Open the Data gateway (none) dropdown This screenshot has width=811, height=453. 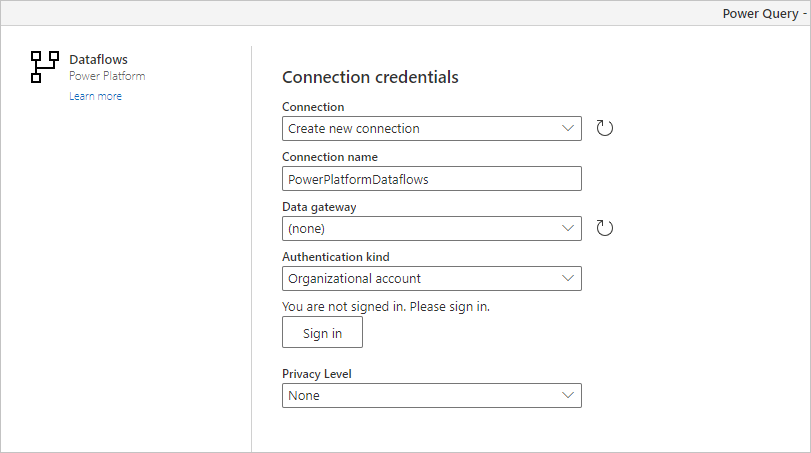pos(431,228)
